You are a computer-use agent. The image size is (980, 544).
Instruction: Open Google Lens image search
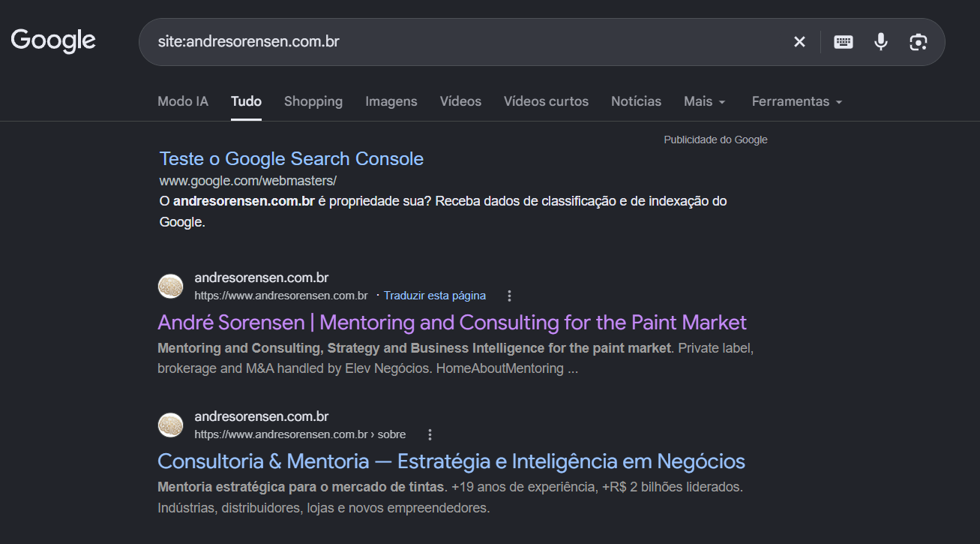pos(919,42)
